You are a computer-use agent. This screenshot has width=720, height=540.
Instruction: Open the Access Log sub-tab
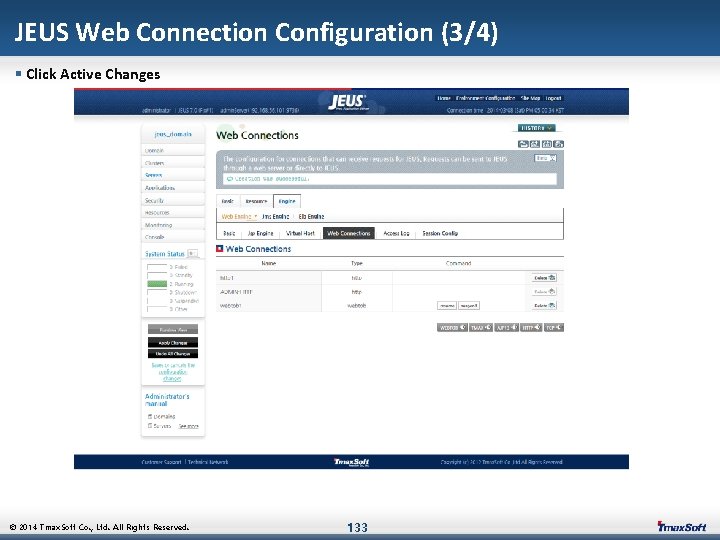tap(396, 233)
